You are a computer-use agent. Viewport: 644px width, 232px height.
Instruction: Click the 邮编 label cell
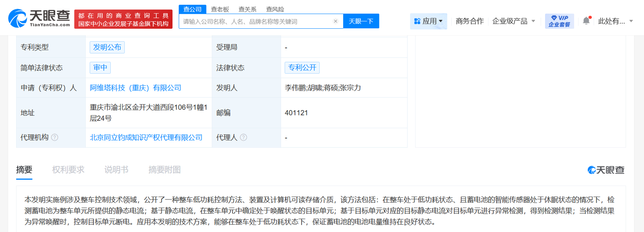pyautogui.click(x=246, y=113)
